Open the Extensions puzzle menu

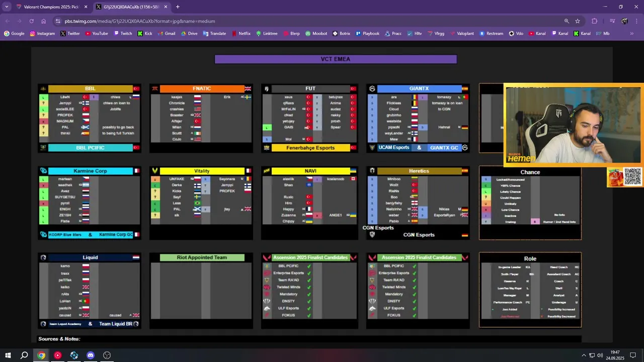[x=595, y=21]
